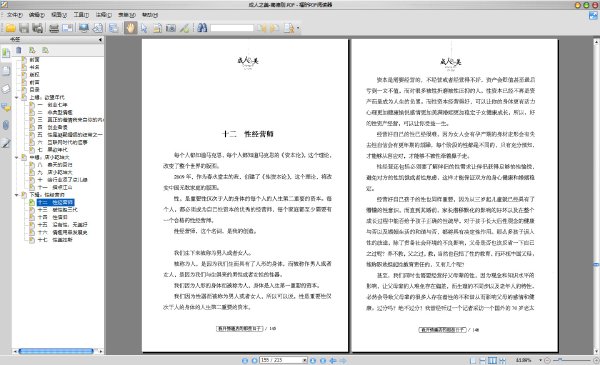
Task: Open the 注释(C) menu
Action: click(103, 15)
